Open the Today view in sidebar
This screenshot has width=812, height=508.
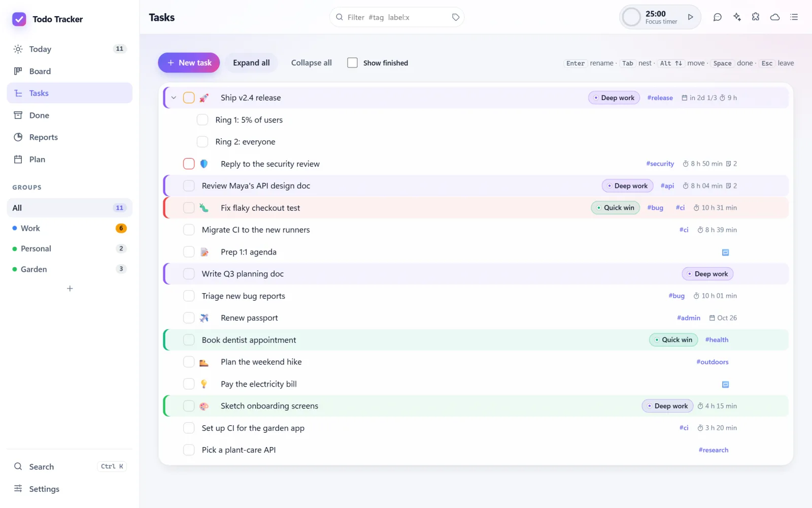coord(70,49)
